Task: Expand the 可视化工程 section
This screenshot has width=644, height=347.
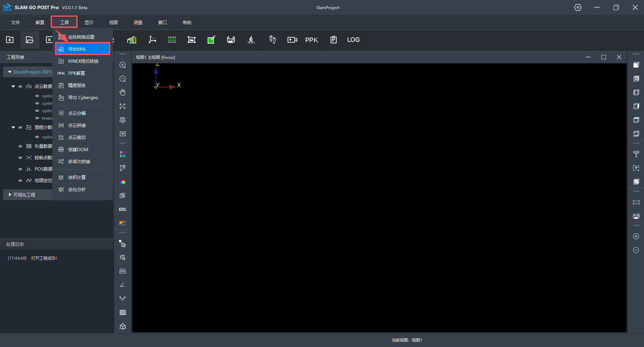Action: pos(9,194)
